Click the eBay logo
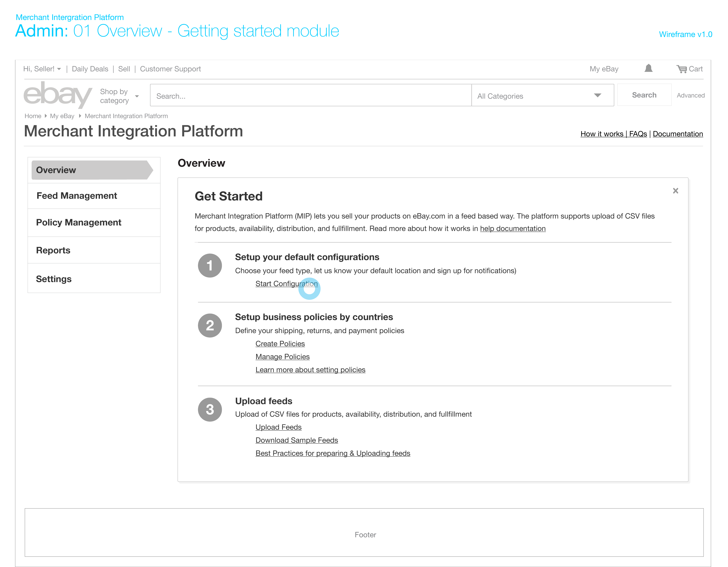The width and height of the screenshot is (728, 567). click(58, 95)
